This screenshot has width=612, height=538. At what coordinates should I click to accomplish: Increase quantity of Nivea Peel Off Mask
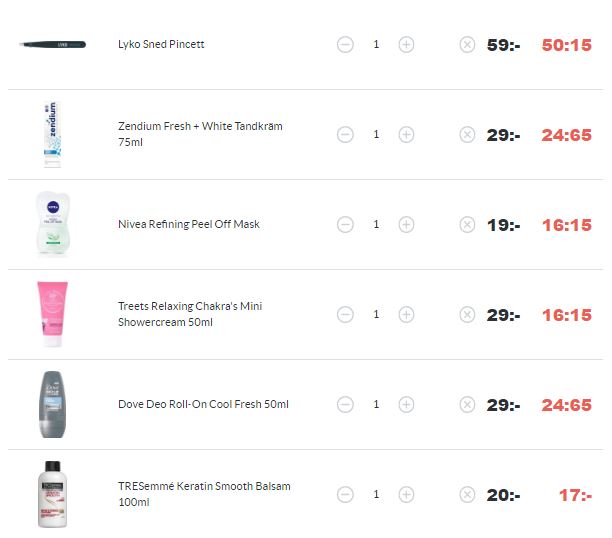[406, 224]
